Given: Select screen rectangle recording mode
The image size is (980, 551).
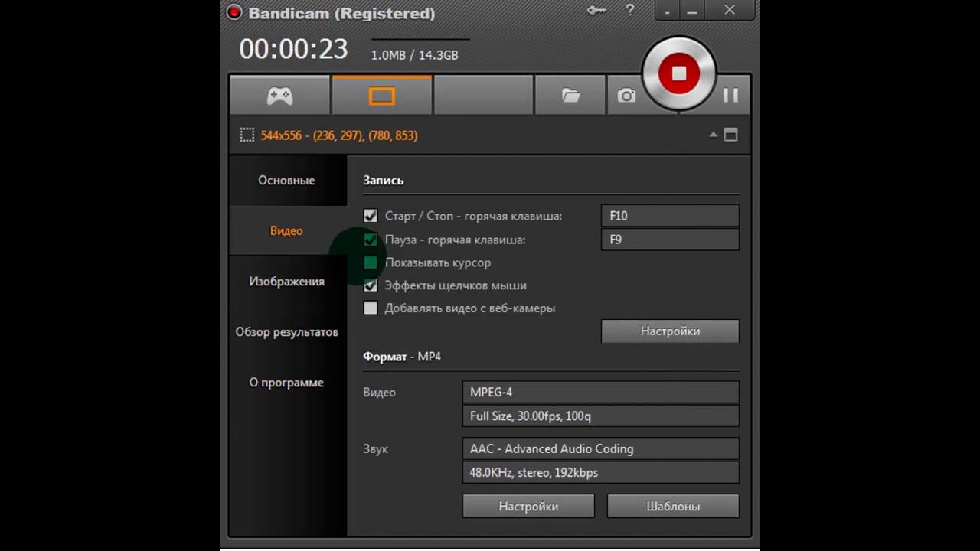Looking at the screenshot, I should click(x=381, y=96).
